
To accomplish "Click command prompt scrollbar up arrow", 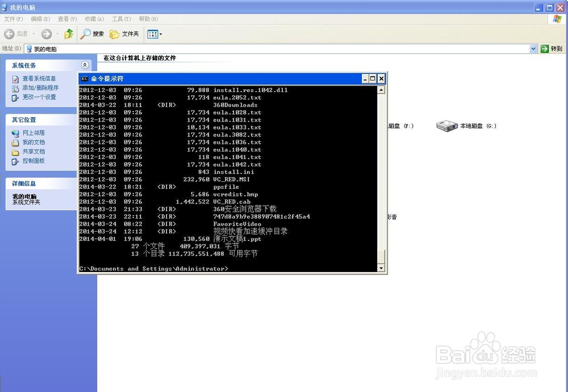I will (x=381, y=90).
